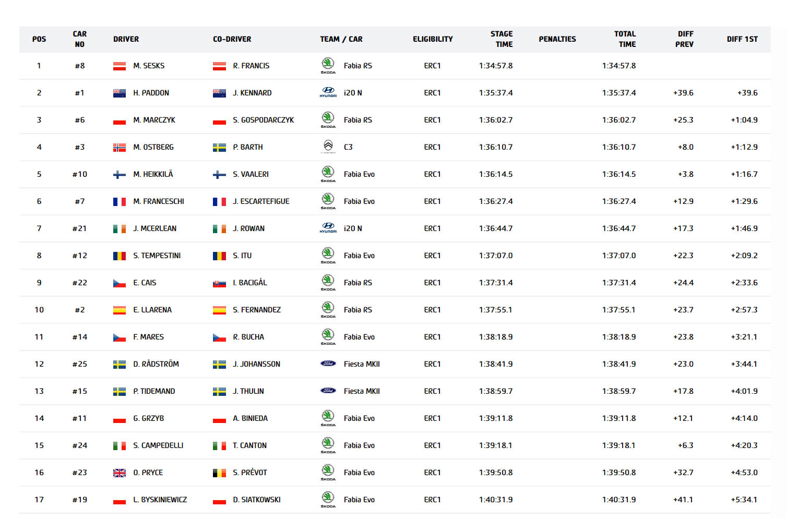Click the Norwegian flag beside M. Ostberg
Screen dimensions: 787x532
(x=120, y=148)
